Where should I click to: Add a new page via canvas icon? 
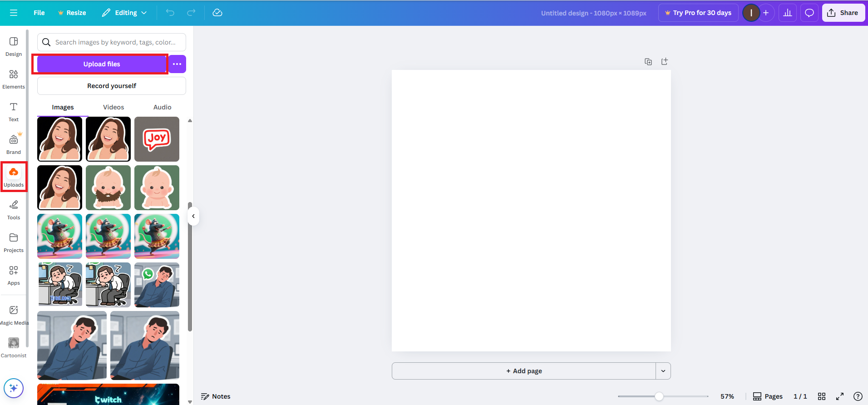665,61
